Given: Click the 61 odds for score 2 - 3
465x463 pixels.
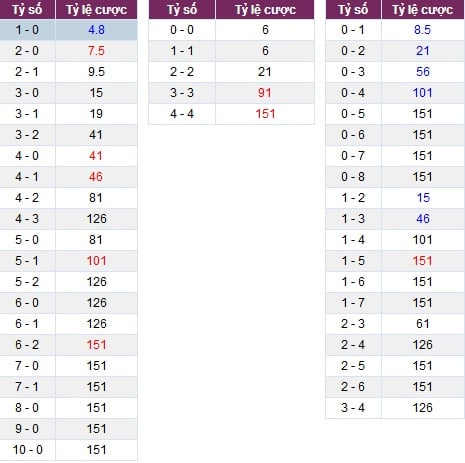Looking at the screenshot, I should (423, 324).
